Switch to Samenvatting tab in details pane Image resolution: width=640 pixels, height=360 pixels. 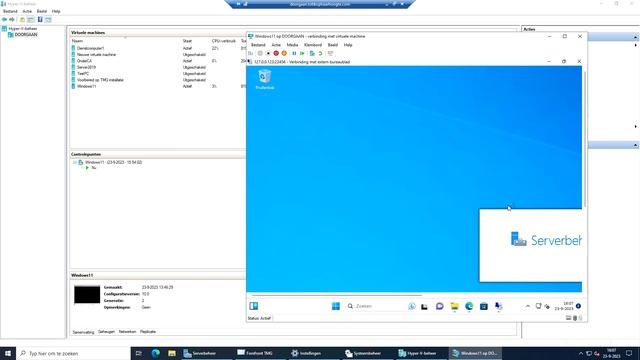click(83, 332)
